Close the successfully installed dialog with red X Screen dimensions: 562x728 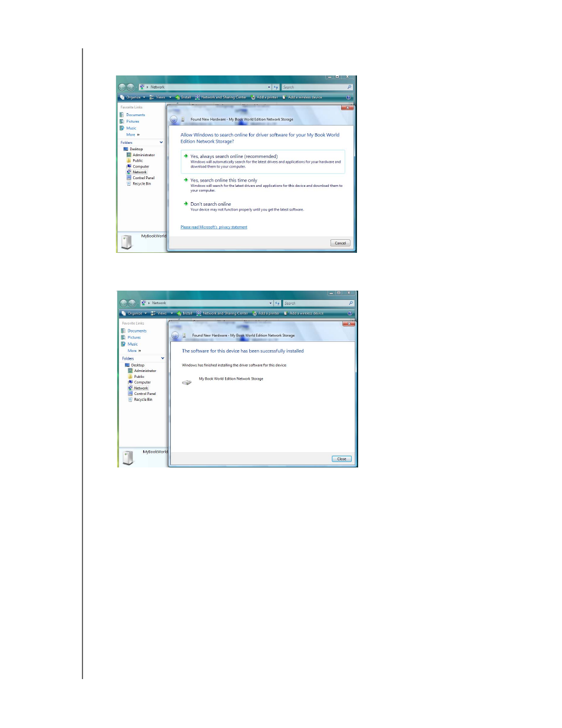(349, 324)
